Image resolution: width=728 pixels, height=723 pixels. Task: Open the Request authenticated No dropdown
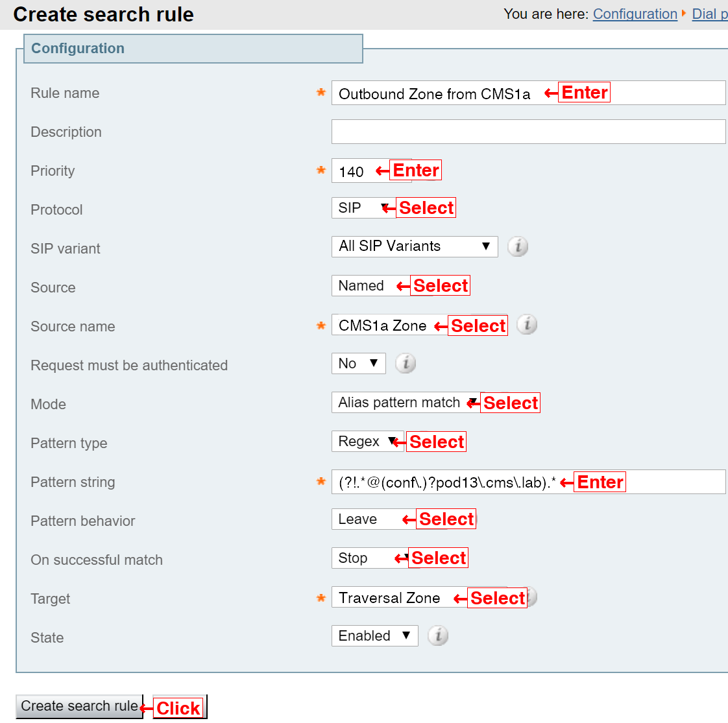click(358, 363)
